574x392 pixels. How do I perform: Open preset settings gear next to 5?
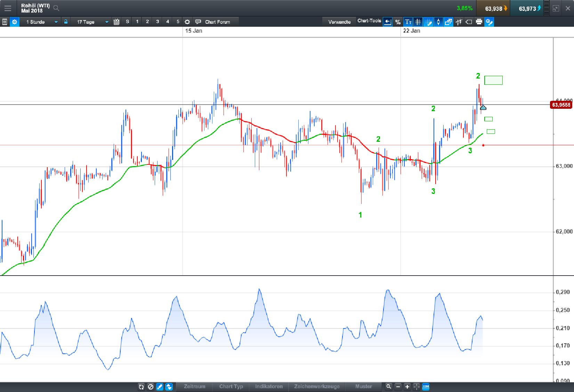pyautogui.click(x=187, y=22)
